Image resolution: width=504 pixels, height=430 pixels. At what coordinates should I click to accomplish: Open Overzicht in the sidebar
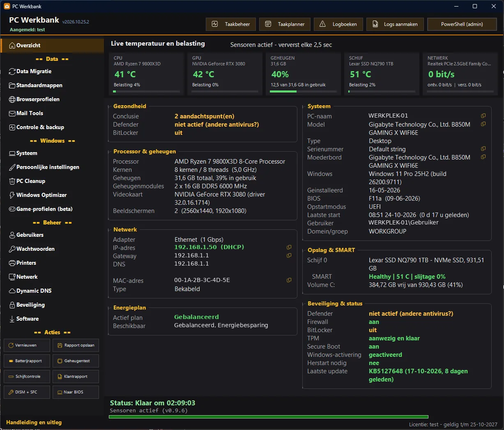pos(52,46)
